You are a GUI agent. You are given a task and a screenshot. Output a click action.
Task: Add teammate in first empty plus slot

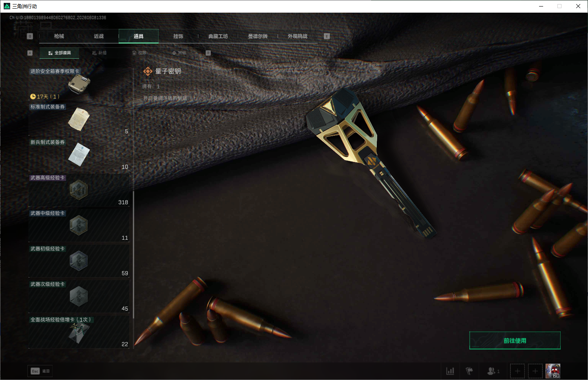coord(517,371)
